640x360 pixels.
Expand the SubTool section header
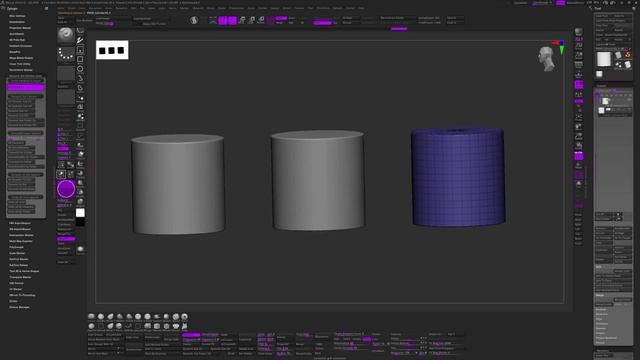pyautogui.click(x=602, y=86)
